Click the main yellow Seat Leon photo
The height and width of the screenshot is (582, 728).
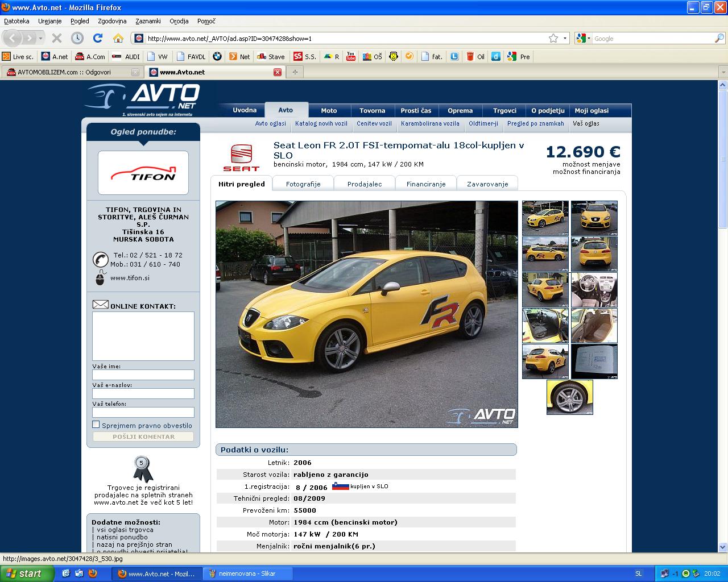pyautogui.click(x=367, y=314)
